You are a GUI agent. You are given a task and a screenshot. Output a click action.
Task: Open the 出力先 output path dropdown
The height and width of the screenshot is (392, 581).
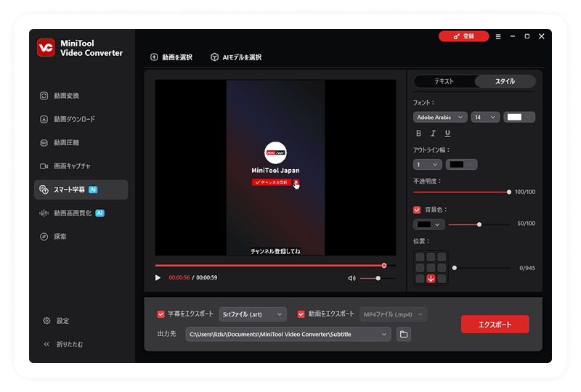(288, 334)
